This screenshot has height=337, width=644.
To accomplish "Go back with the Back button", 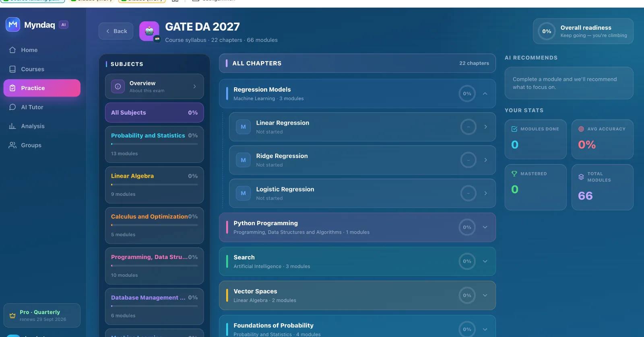I will point(116,31).
